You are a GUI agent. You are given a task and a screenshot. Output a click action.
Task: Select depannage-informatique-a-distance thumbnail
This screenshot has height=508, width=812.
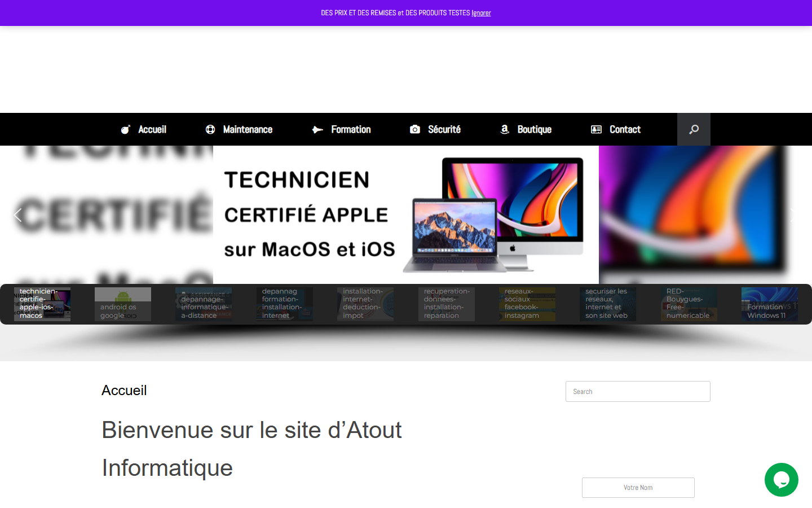coord(204,304)
